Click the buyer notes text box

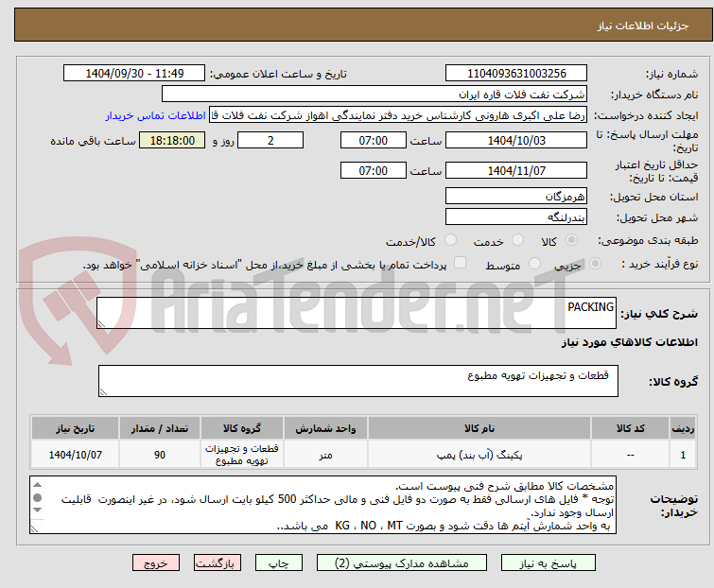point(322,505)
